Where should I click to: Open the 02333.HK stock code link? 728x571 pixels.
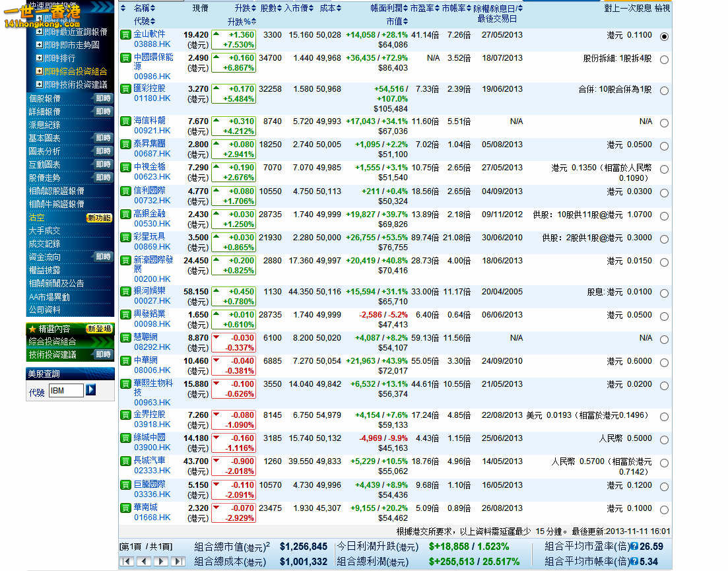(x=152, y=471)
